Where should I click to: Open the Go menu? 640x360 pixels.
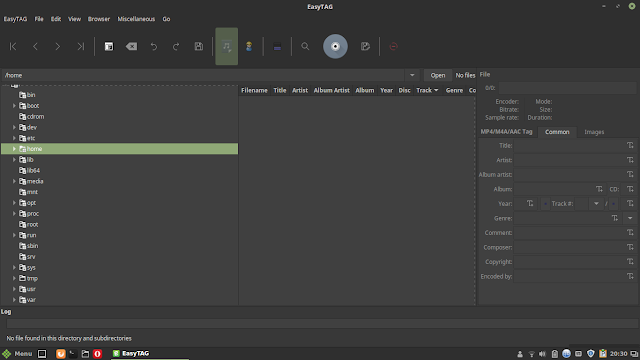click(x=166, y=19)
